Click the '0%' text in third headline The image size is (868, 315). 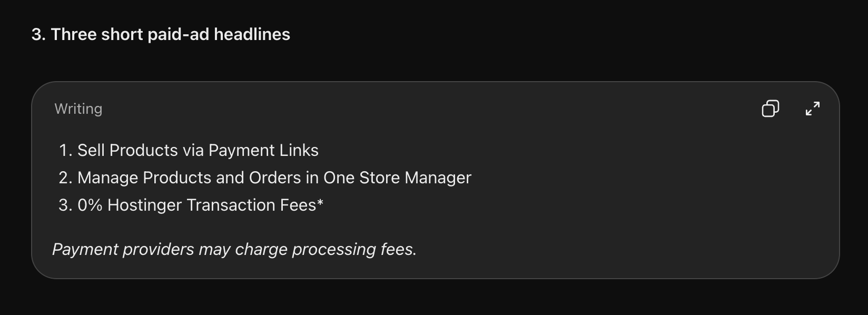click(90, 205)
